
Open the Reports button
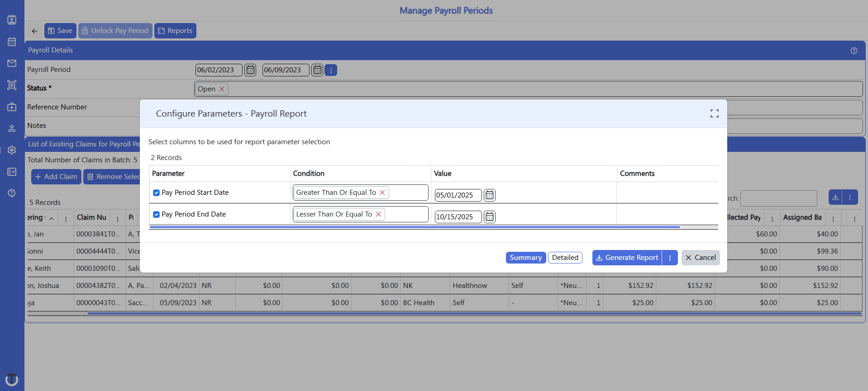tap(175, 31)
